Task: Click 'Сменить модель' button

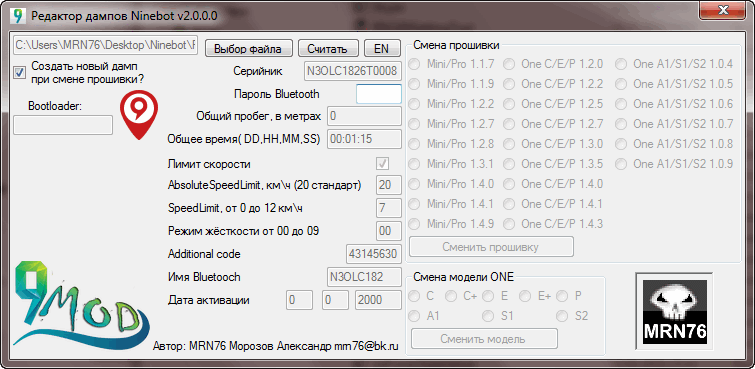Action: click(x=483, y=339)
